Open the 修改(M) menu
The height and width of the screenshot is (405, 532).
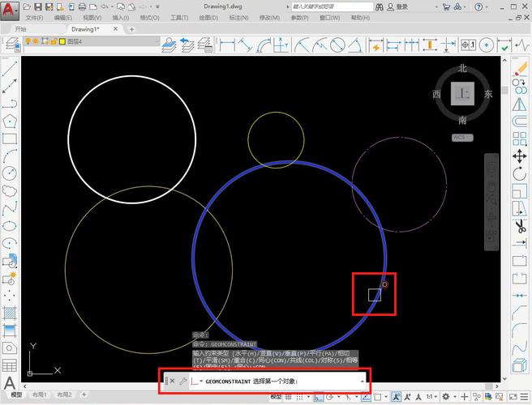click(x=270, y=18)
